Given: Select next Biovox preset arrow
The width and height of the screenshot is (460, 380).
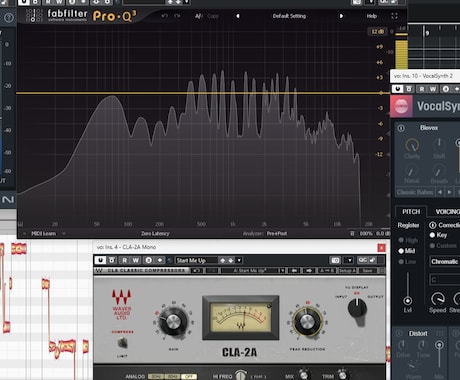Looking at the screenshot, I should pyautogui.click(x=450, y=192).
